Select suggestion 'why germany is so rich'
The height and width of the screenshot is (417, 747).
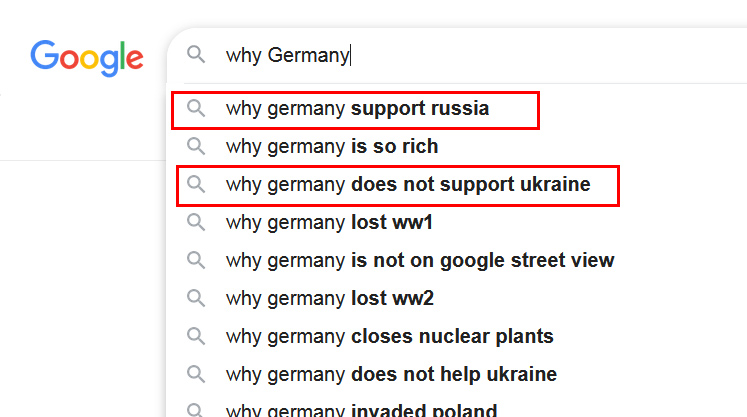[332, 146]
